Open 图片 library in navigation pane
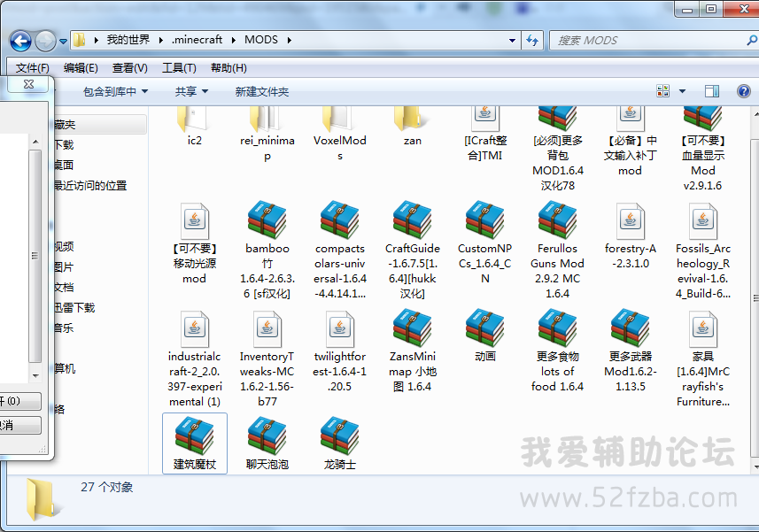The height and width of the screenshot is (532, 759). coord(63,267)
